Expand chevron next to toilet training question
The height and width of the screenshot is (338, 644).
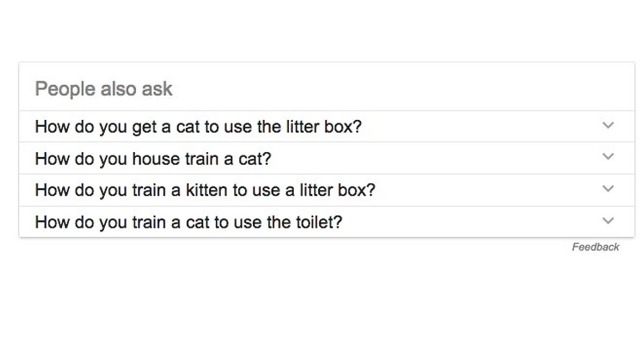[608, 221]
